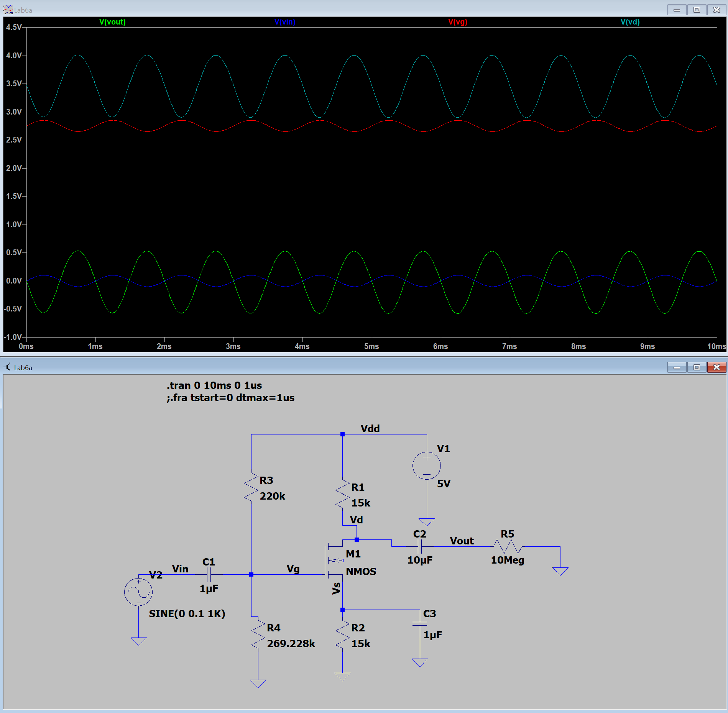Screen dimensions: 728x713
Task: Click the SINE(0 0.1 1K) value text
Action: point(187,614)
